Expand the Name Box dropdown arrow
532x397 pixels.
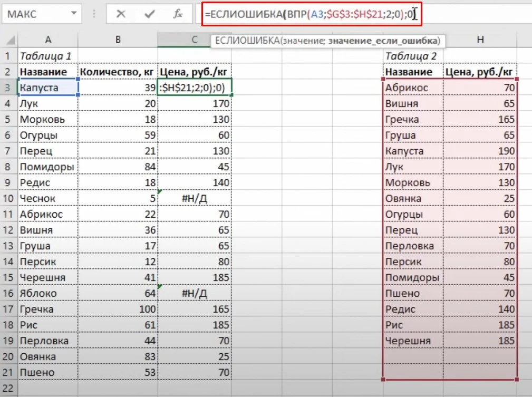[x=74, y=13]
